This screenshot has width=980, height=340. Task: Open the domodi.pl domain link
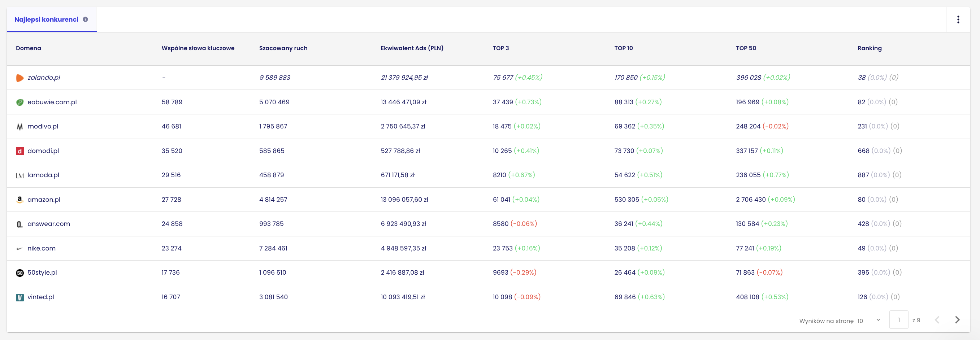pyautogui.click(x=43, y=151)
